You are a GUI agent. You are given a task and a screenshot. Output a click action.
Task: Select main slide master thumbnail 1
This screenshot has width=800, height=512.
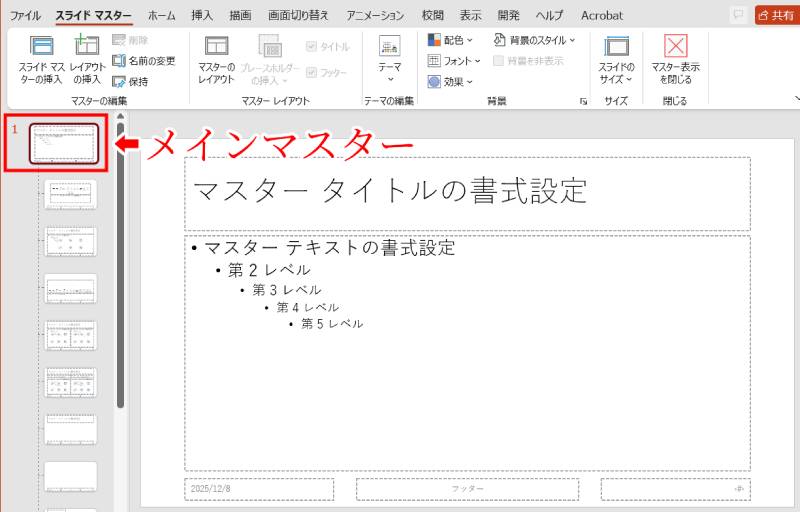[x=64, y=143]
